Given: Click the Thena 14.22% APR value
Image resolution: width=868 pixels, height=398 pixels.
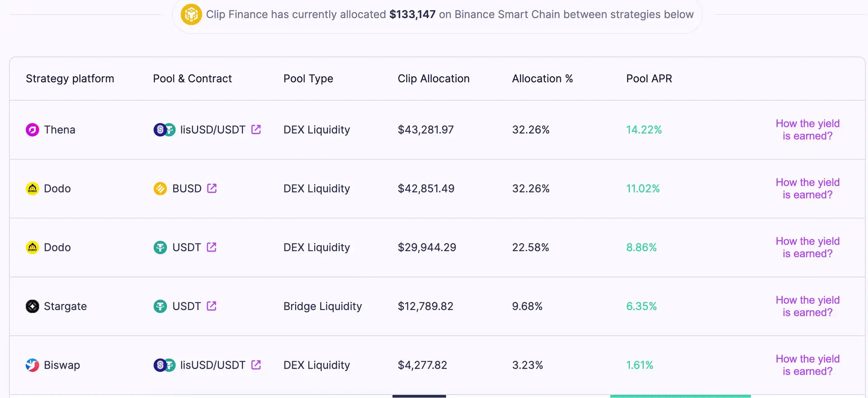Looking at the screenshot, I should click(x=643, y=130).
